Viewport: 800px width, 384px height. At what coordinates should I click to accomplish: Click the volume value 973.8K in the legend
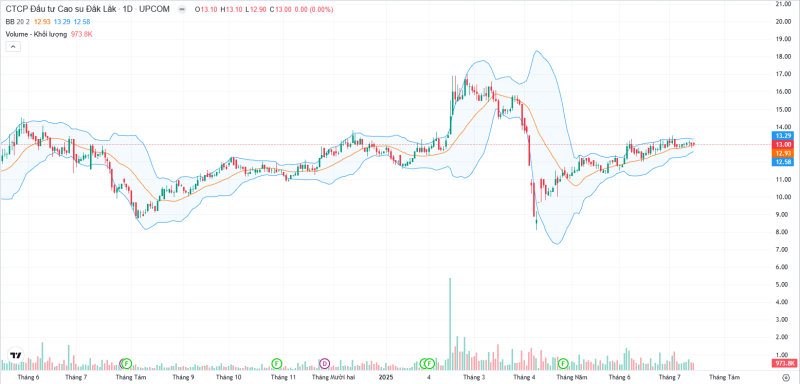pos(83,34)
